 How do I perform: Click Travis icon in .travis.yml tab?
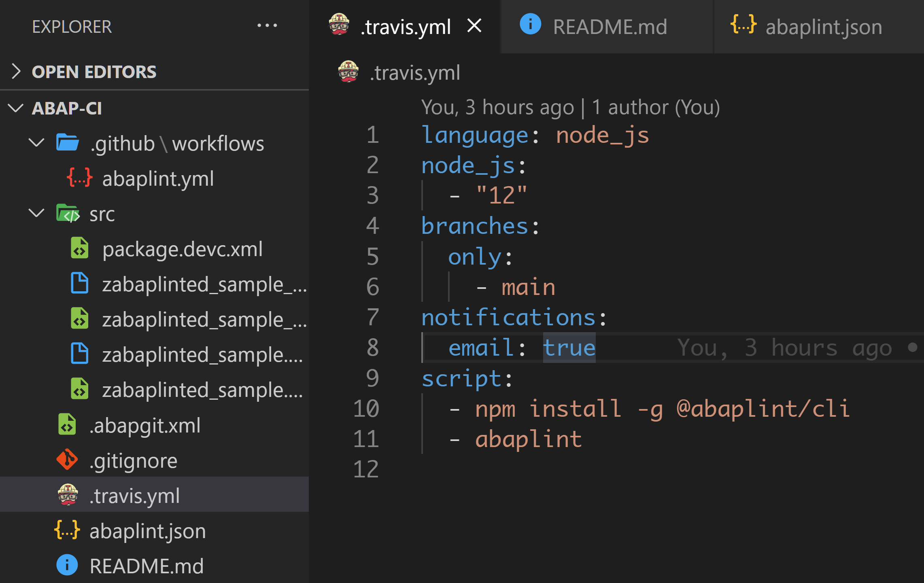pyautogui.click(x=339, y=25)
